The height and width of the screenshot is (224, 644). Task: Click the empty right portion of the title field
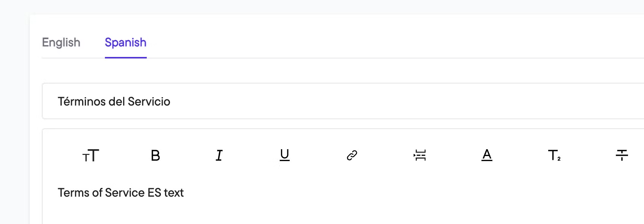[407, 101]
